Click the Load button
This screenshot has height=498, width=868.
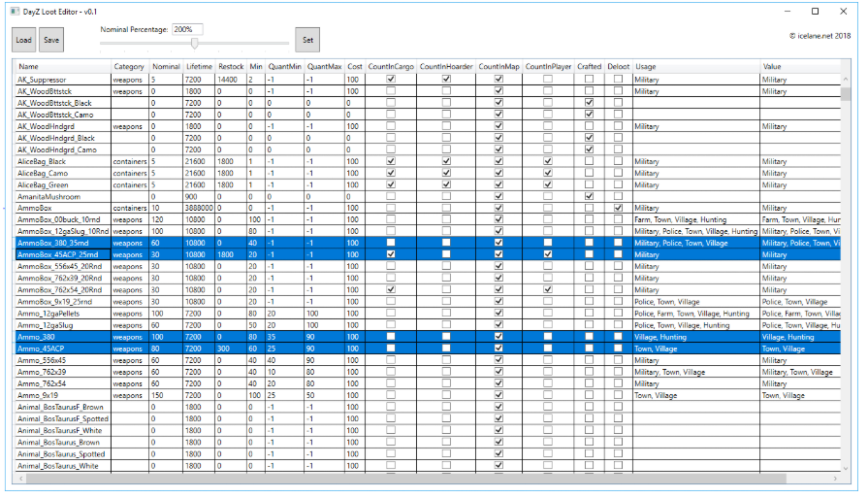point(24,40)
